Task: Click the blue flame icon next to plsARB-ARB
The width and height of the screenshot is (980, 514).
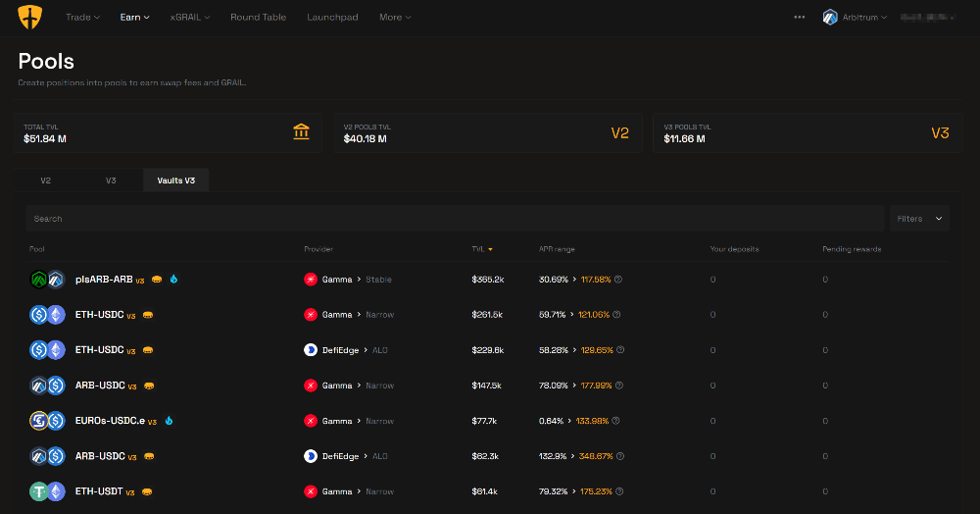Action: pyautogui.click(x=173, y=279)
